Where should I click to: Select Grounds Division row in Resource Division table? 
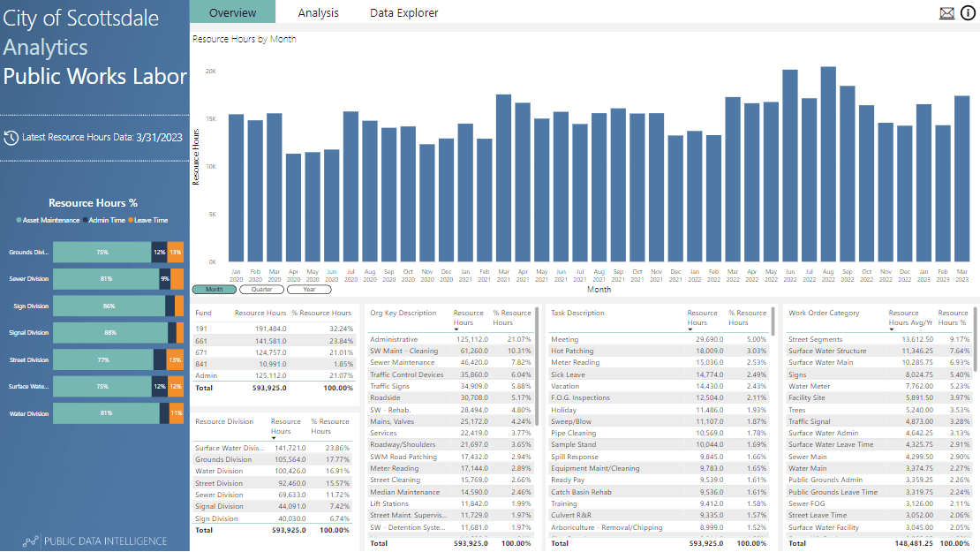[x=273, y=459]
